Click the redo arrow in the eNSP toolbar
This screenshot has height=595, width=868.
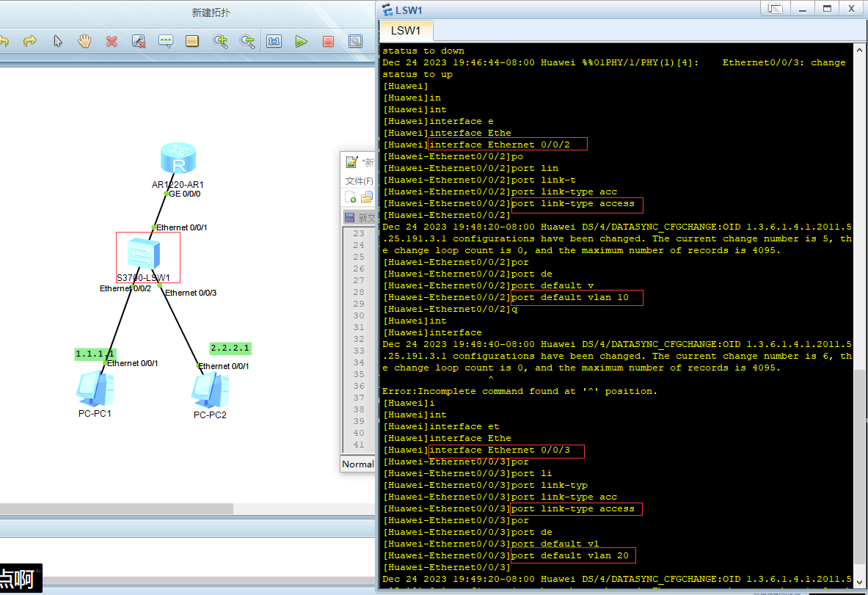point(30,42)
